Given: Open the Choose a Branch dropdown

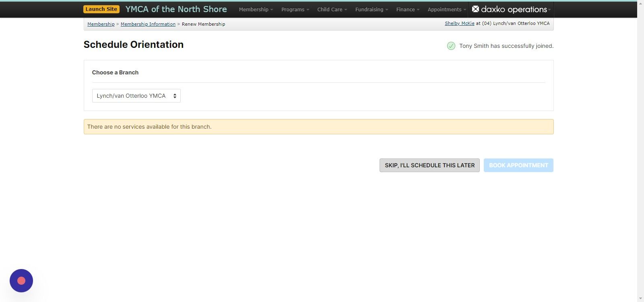Looking at the screenshot, I should [x=136, y=96].
